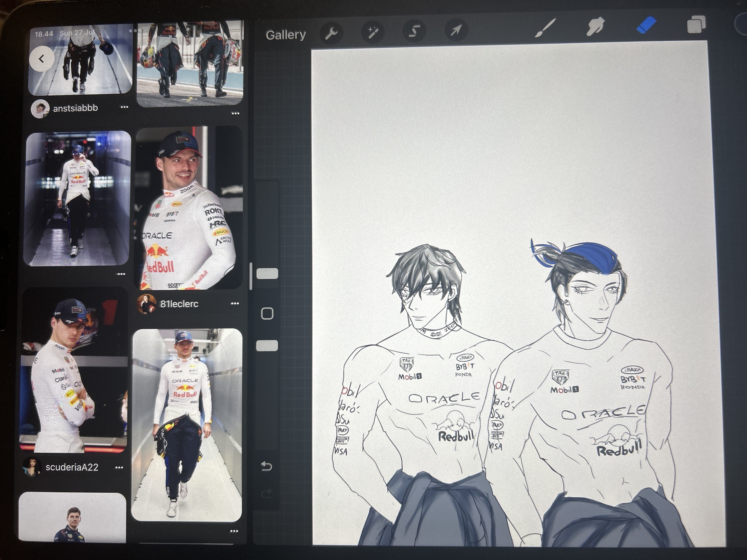Viewport: 747px width, 560px height.
Task: Select the Smudge finger tool
Action: click(595, 26)
